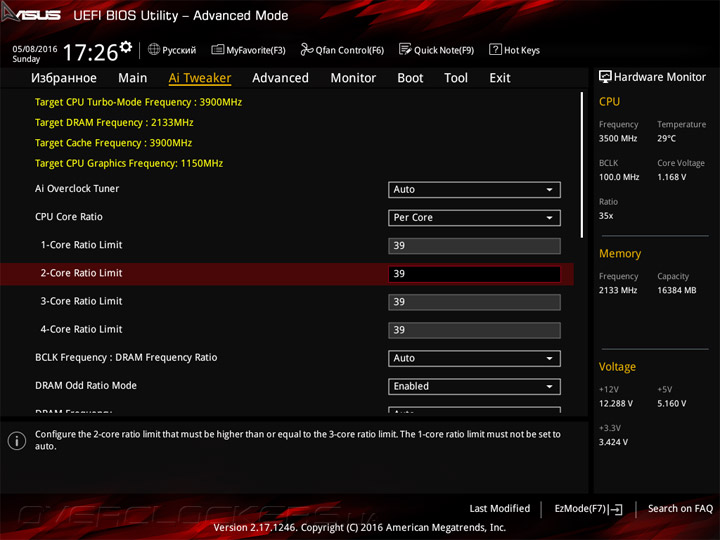Click the 1-Core Ratio Limit field
Viewport: 720px width, 540px height.
point(474,246)
